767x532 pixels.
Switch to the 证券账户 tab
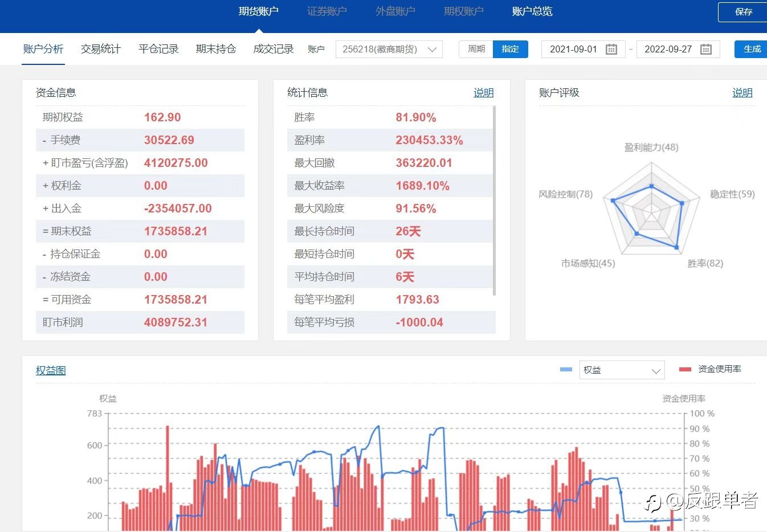pyautogui.click(x=327, y=11)
